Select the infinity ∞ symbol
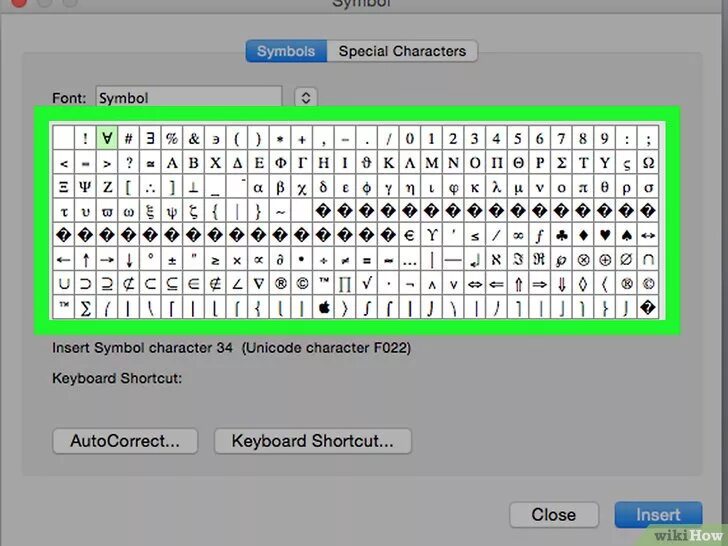Viewport: 728px width, 546px height. coord(518,235)
